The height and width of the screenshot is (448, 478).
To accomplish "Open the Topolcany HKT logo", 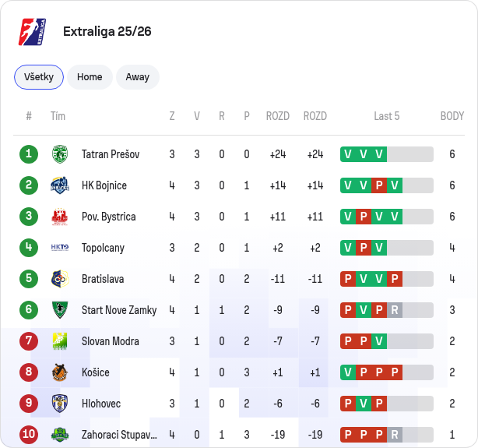I will (x=60, y=248).
